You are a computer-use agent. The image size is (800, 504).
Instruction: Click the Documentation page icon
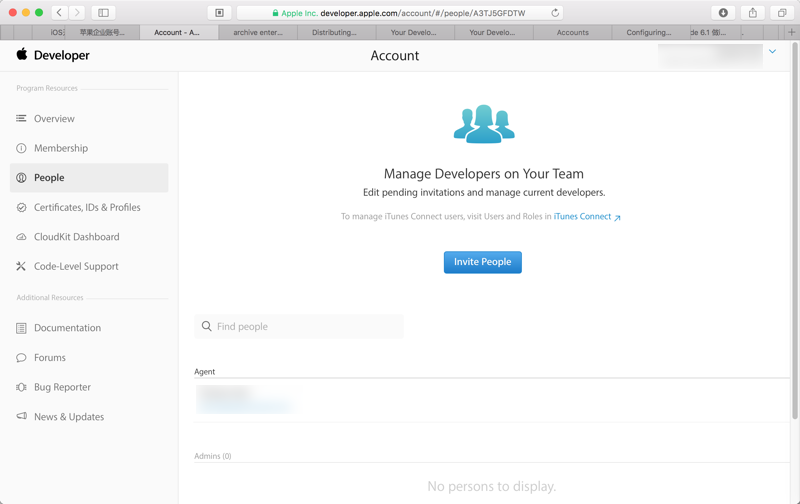(x=21, y=328)
